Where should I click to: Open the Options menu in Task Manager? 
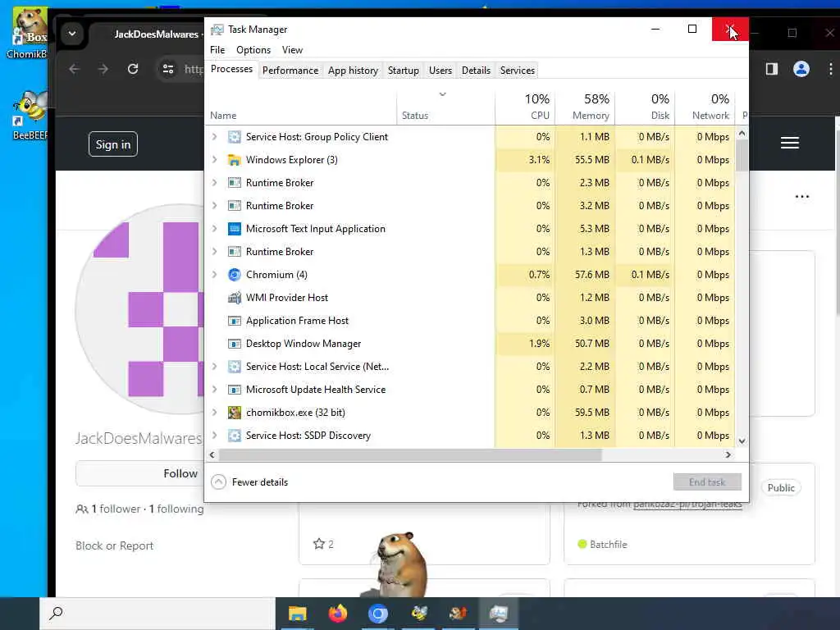tap(253, 50)
